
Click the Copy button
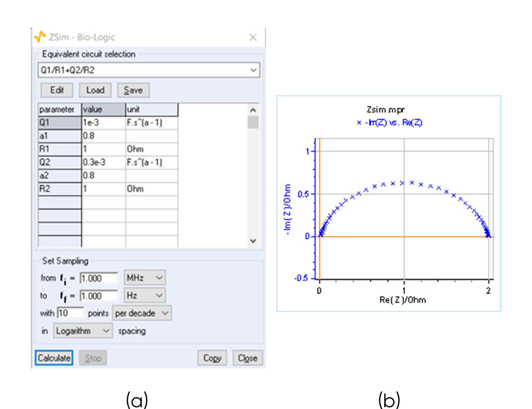(212, 358)
